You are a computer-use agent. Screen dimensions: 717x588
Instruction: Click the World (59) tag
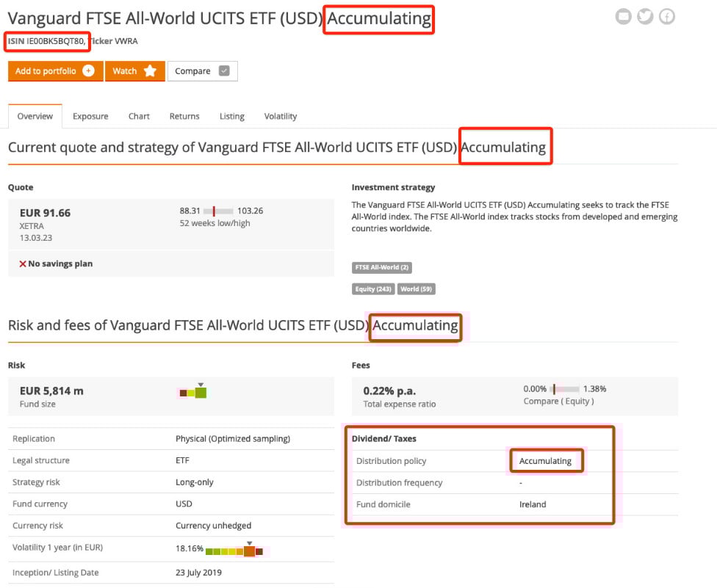(417, 289)
